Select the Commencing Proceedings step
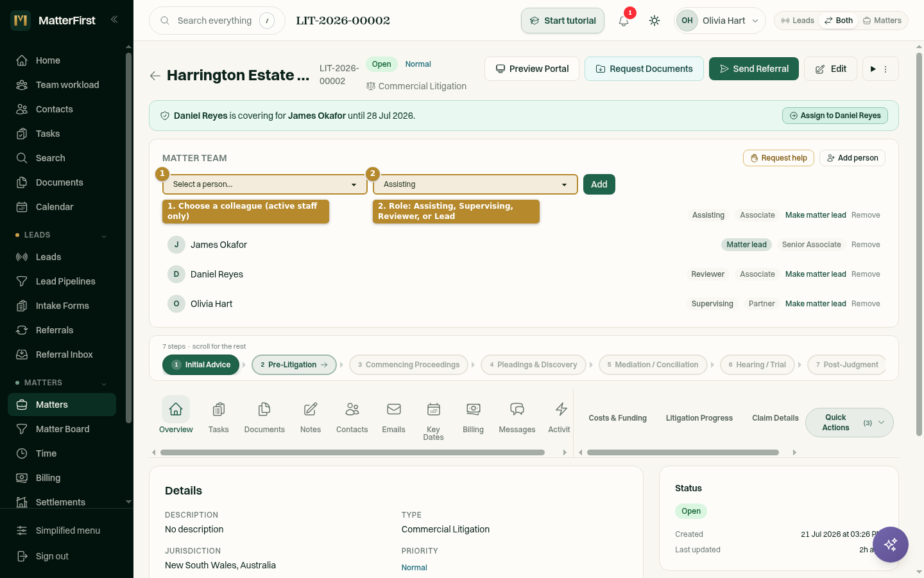The height and width of the screenshot is (578, 924). click(x=409, y=365)
